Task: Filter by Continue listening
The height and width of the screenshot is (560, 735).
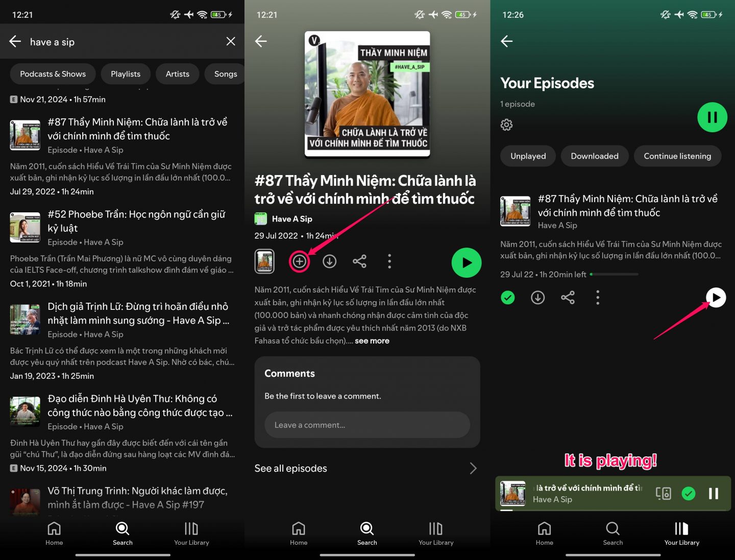Action: pos(677,156)
